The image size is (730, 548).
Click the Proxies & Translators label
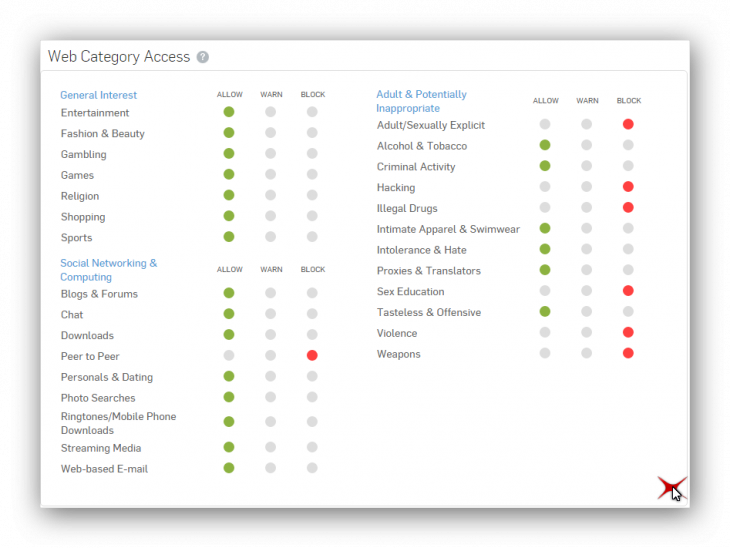pyautogui.click(x=429, y=271)
